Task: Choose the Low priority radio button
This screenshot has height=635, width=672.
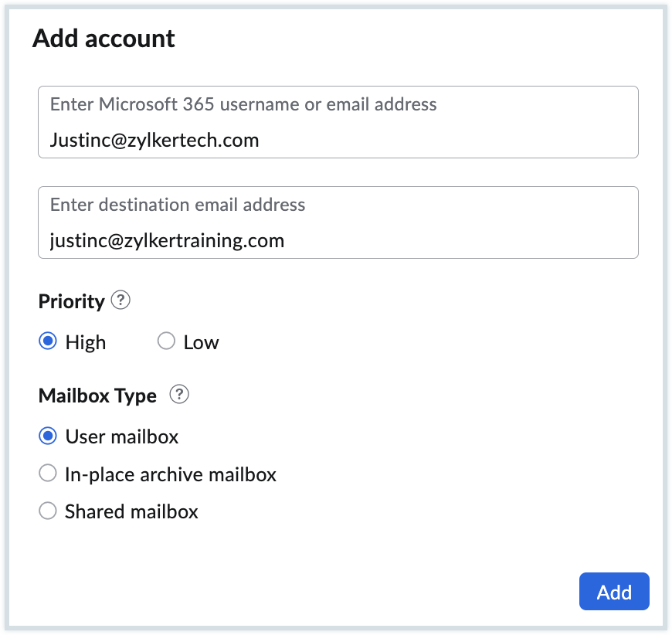Action: pos(166,341)
